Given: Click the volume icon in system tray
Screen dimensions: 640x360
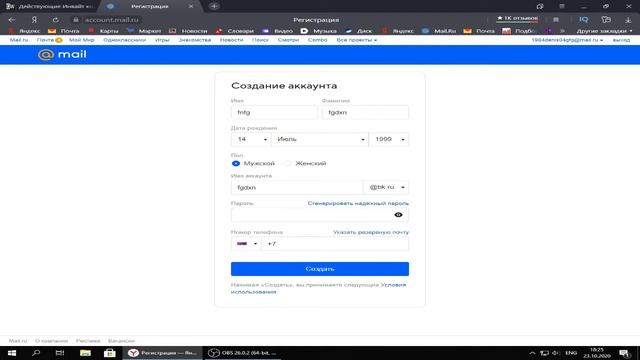Looking at the screenshot, I should coord(556,353).
